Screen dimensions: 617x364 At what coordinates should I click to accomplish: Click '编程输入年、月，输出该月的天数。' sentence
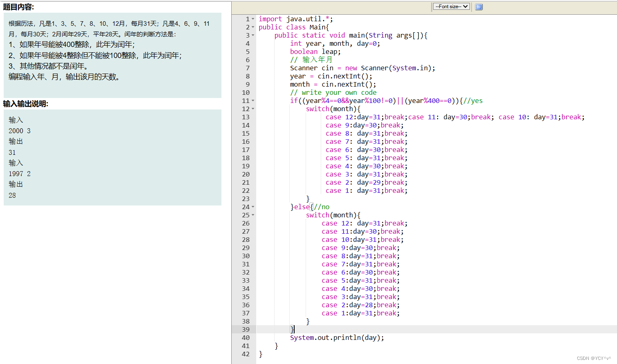point(65,77)
